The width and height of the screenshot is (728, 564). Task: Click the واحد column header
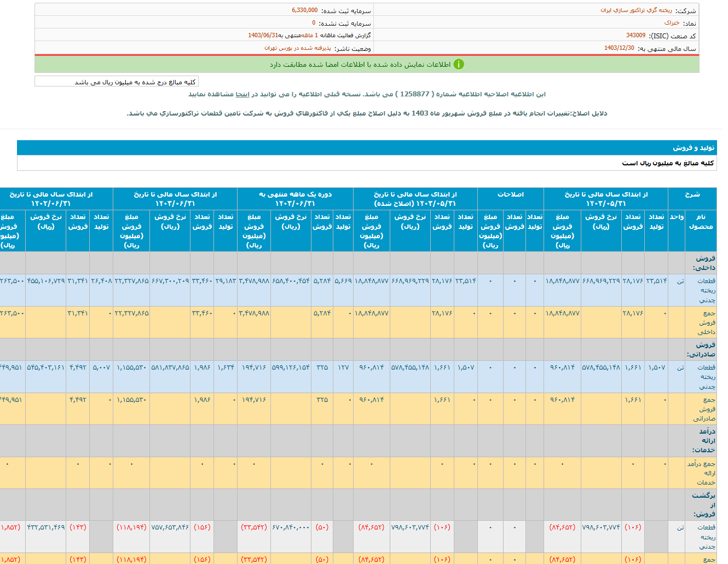677,217
